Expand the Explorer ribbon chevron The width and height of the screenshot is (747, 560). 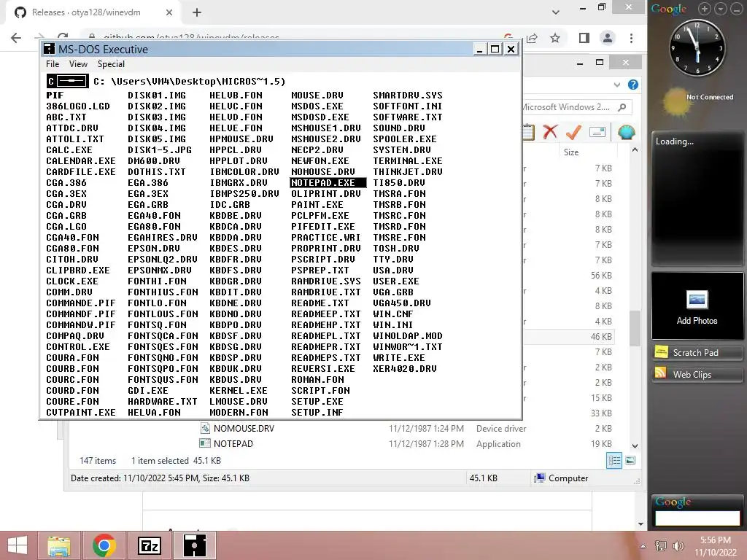click(617, 85)
